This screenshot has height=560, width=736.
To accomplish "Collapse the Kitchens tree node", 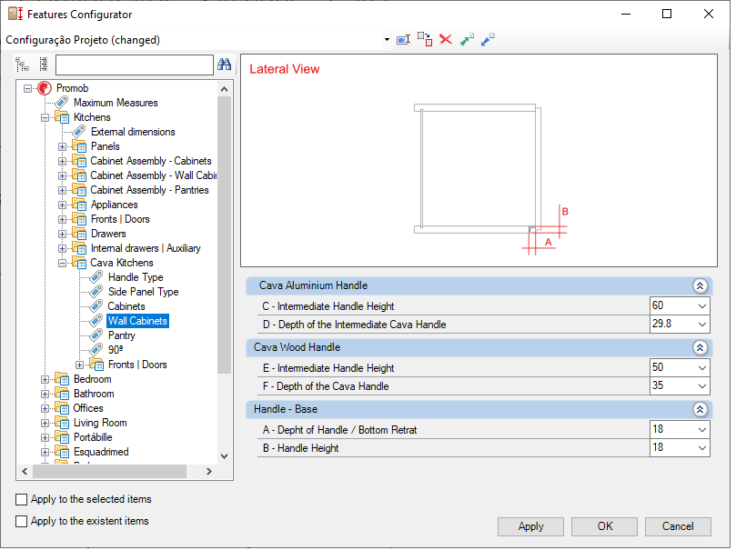I will [45, 117].
